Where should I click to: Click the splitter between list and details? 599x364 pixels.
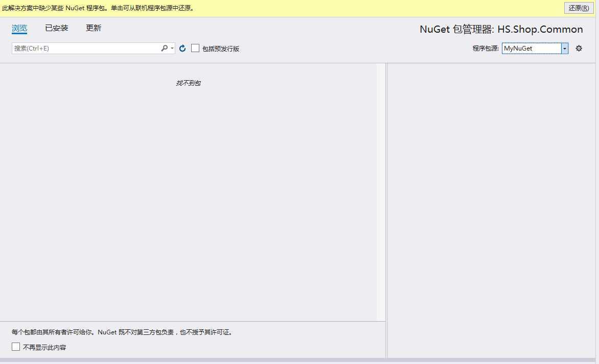(x=386, y=211)
